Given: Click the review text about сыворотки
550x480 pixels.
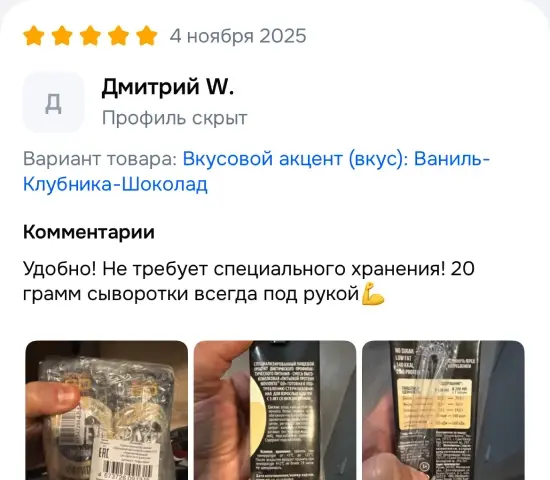Looking at the screenshot, I should pyautogui.click(x=248, y=281).
